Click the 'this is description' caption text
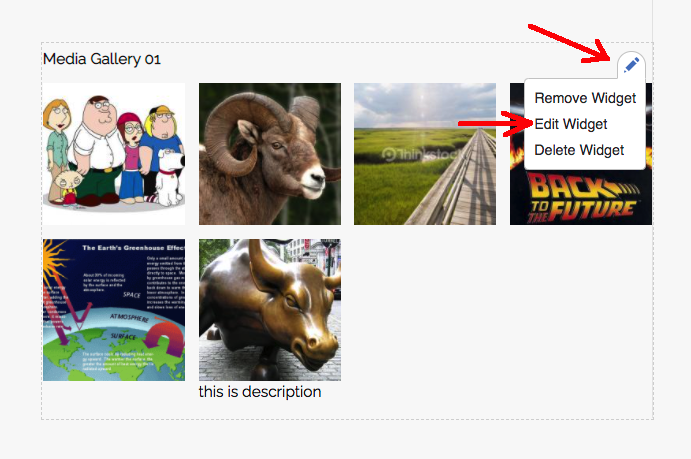The height and width of the screenshot is (459, 691). click(260, 392)
